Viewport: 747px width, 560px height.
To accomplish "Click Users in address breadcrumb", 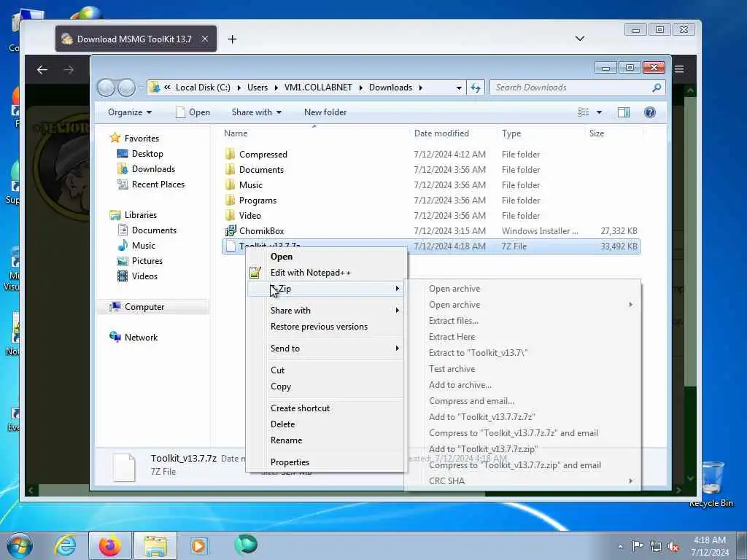I will click(258, 87).
